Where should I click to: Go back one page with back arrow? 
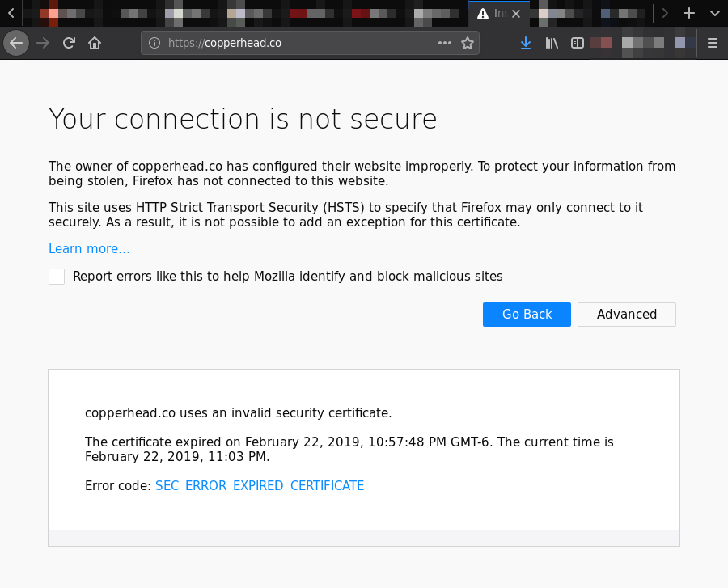pos(16,43)
